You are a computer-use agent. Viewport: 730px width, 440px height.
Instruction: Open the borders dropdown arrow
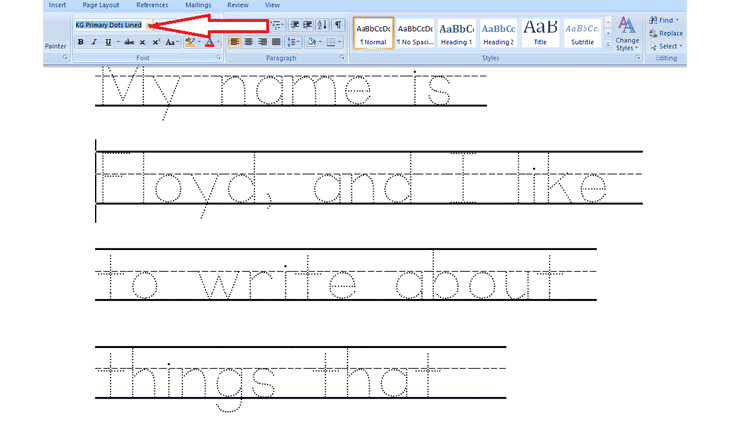340,42
